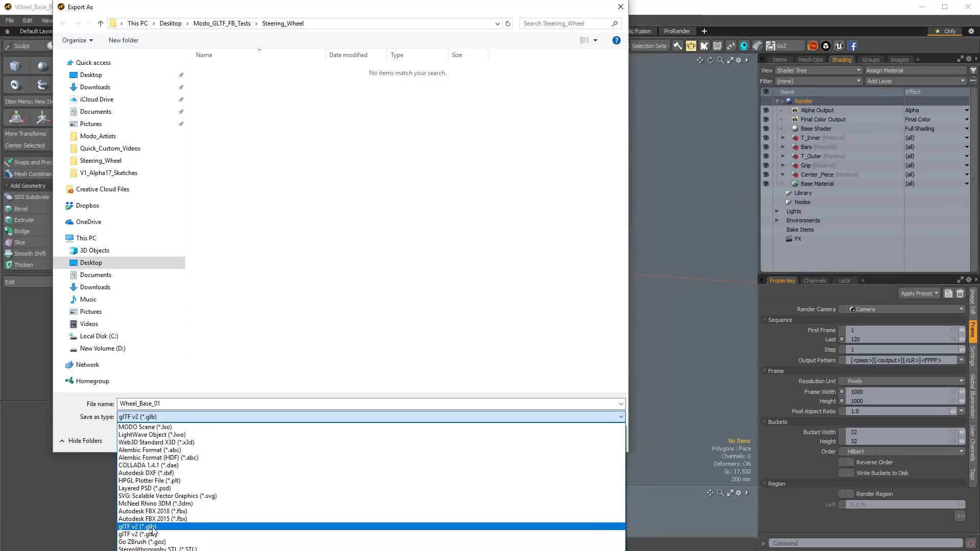Open the Apply Preset dropdown
This screenshot has width=980, height=551.
pos(919,293)
